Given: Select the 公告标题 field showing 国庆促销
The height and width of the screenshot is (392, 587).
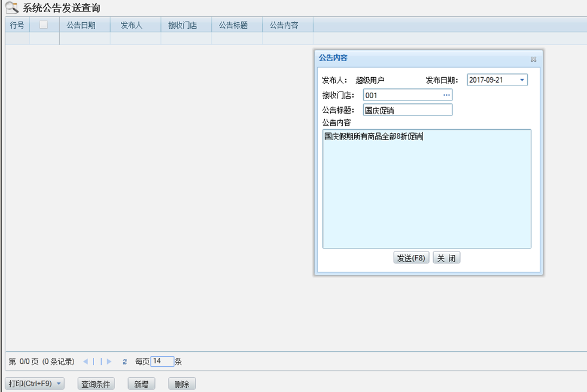Looking at the screenshot, I should 407,110.
